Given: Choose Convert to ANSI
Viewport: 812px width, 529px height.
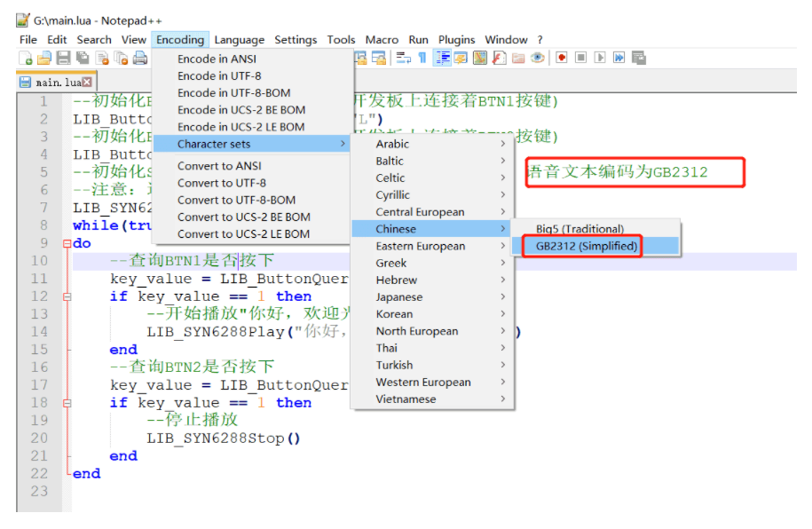Looking at the screenshot, I should click(x=252, y=166).
